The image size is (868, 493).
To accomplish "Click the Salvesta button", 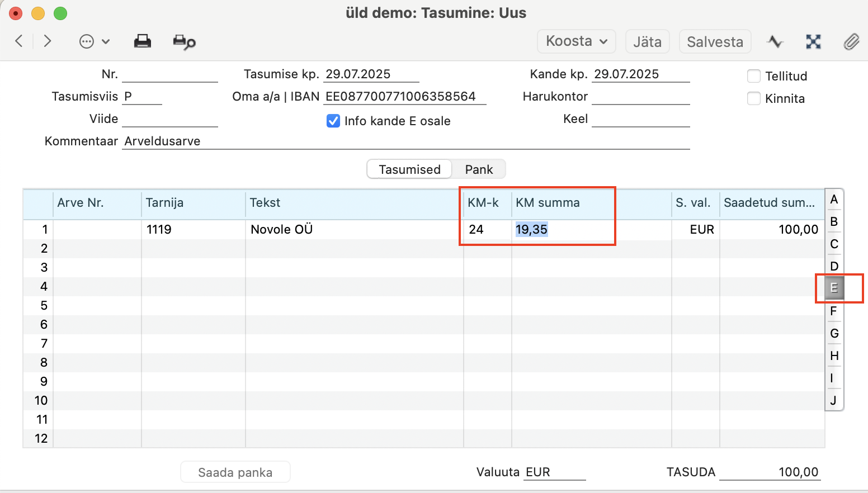I will (x=715, y=42).
